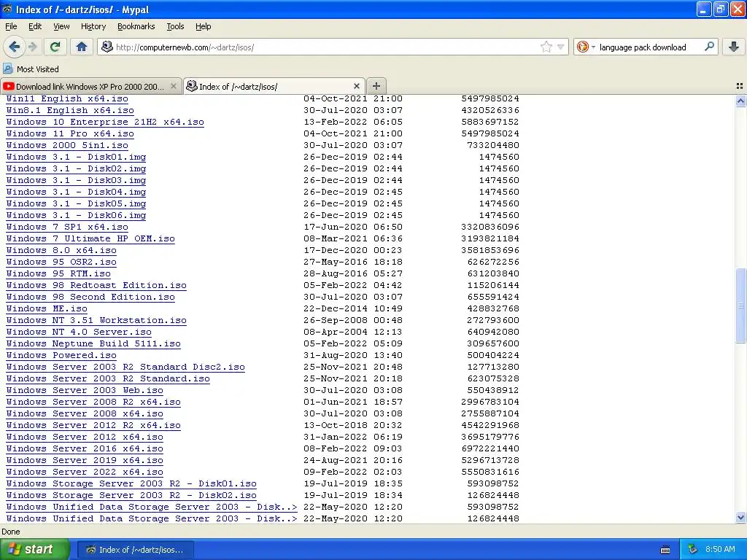The width and height of the screenshot is (747, 560).
Task: Open Windows Server 2022 x64.iso link
Action: coord(85,472)
